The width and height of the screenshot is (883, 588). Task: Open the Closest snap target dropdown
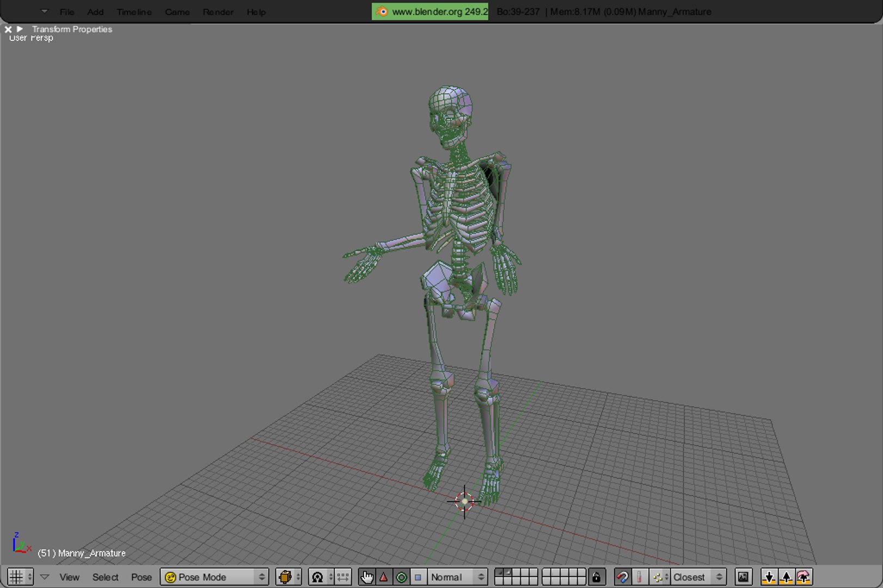click(699, 577)
